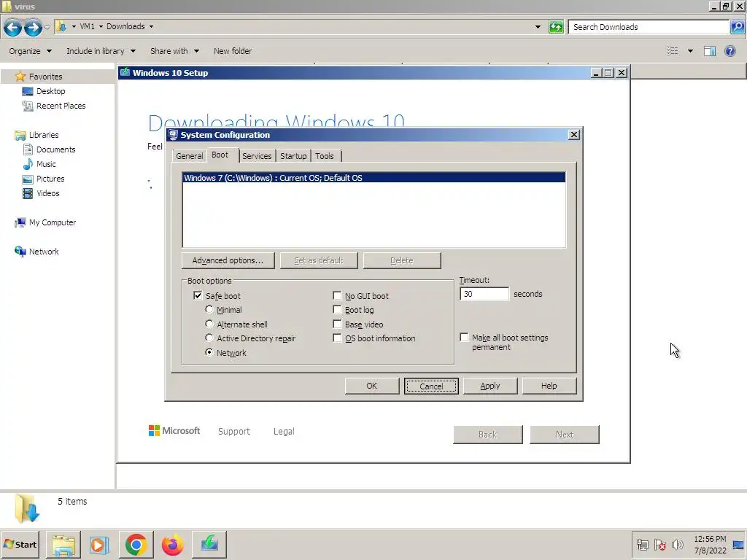Image resolution: width=747 pixels, height=560 pixels.
Task: Expand the arrow after VM1 in the address bar
Action: coord(101,27)
